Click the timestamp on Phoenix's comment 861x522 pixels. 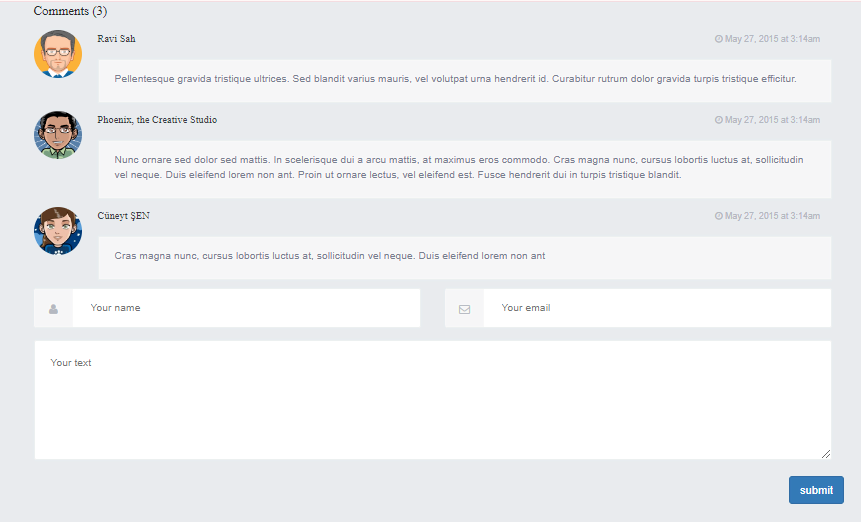[772, 120]
